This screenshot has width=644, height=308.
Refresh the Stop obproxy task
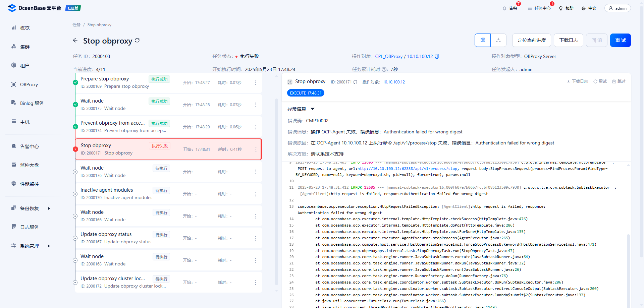tap(137, 41)
